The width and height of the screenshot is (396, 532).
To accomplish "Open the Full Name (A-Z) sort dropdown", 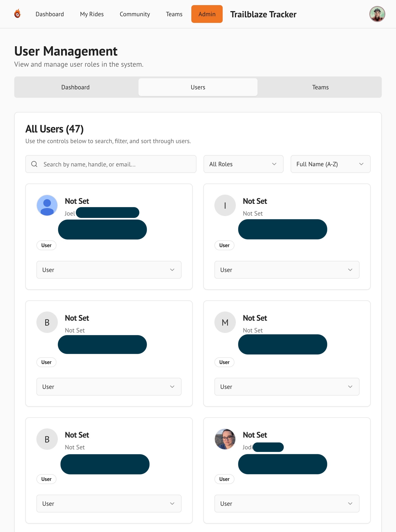I will click(330, 164).
